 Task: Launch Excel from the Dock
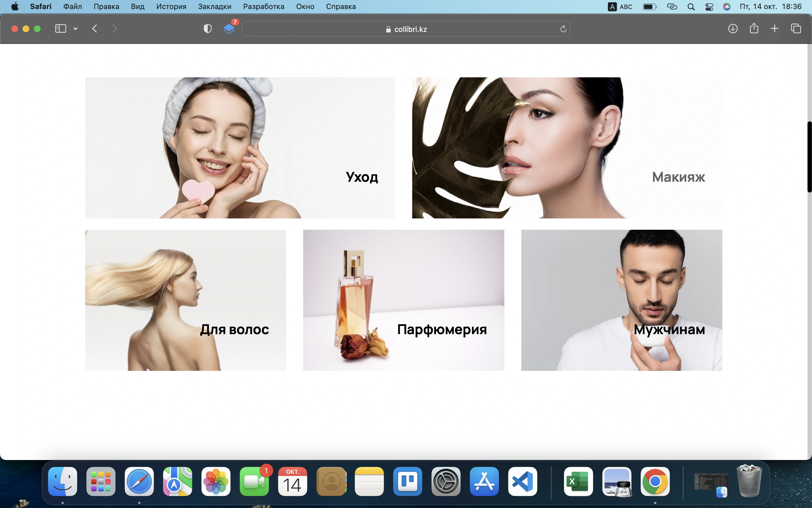[x=578, y=481]
